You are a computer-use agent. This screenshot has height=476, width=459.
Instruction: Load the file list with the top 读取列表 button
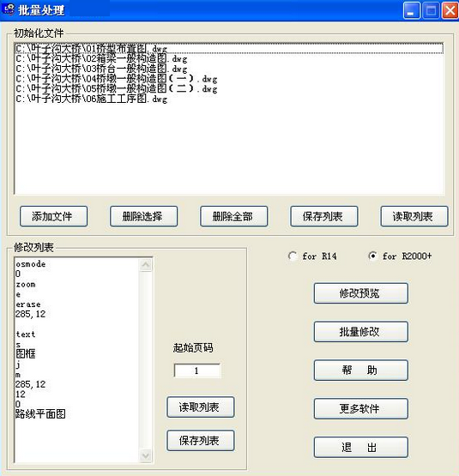(x=414, y=216)
